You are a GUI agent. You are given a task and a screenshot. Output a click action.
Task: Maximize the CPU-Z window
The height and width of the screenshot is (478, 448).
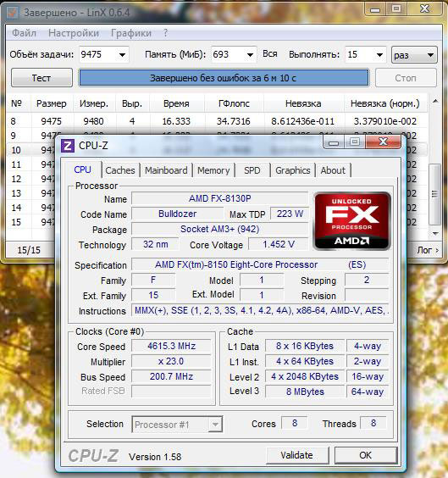click(355, 142)
